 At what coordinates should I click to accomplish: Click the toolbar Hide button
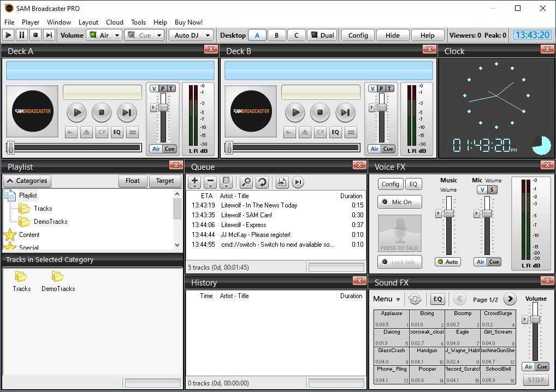pos(392,35)
